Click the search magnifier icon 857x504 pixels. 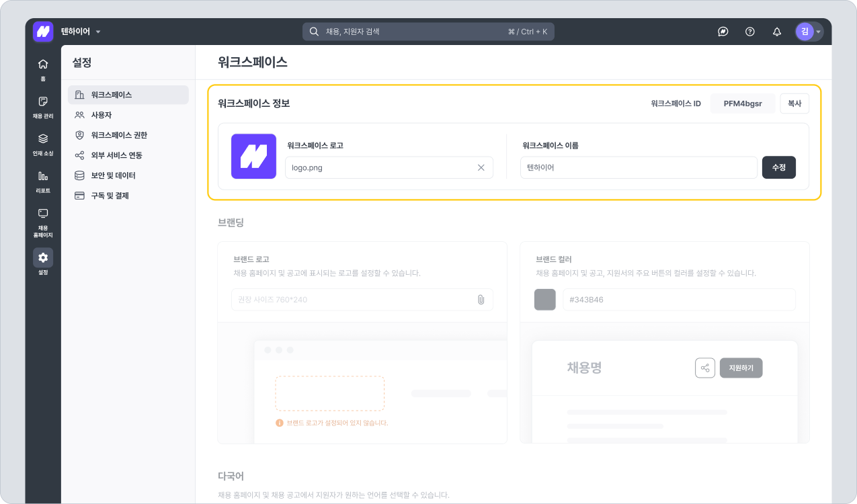314,32
